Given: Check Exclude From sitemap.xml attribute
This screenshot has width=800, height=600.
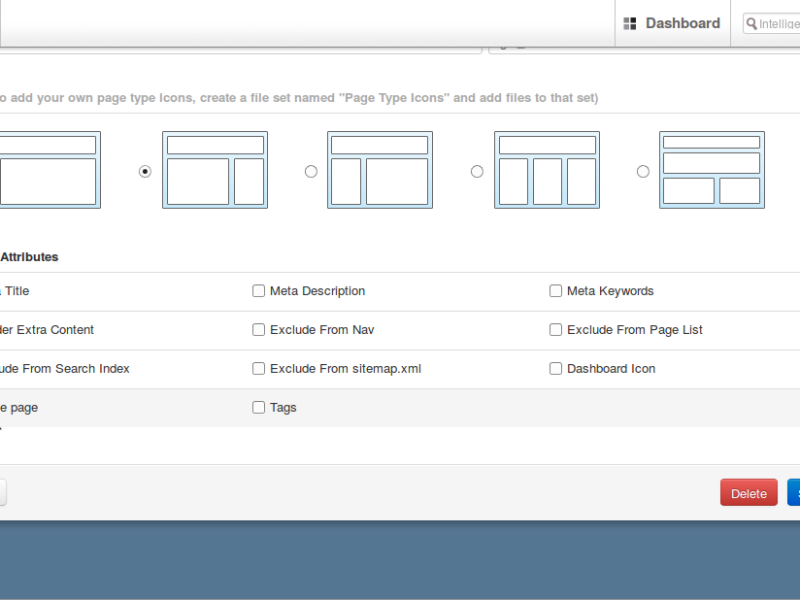Looking at the screenshot, I should 259,368.
